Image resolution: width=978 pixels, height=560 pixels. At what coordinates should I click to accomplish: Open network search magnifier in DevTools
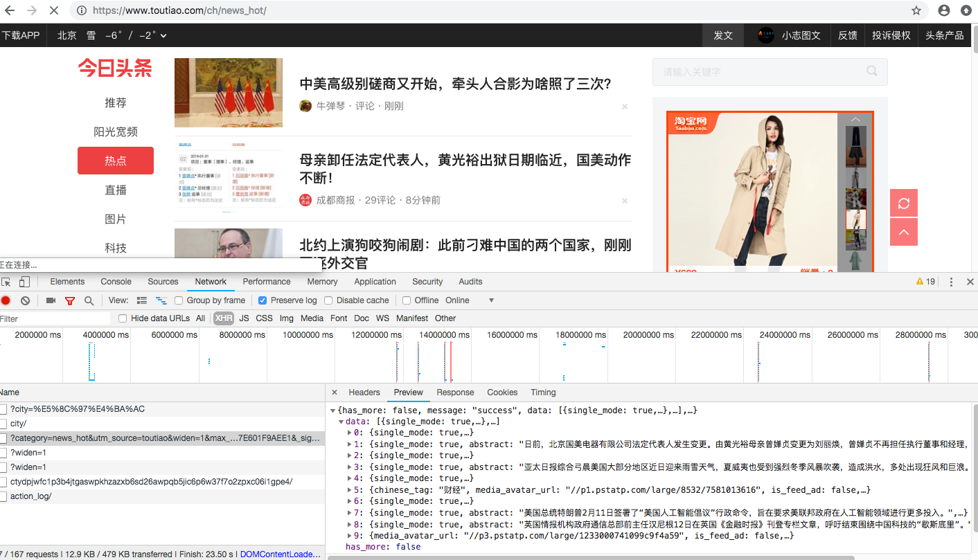pyautogui.click(x=89, y=300)
